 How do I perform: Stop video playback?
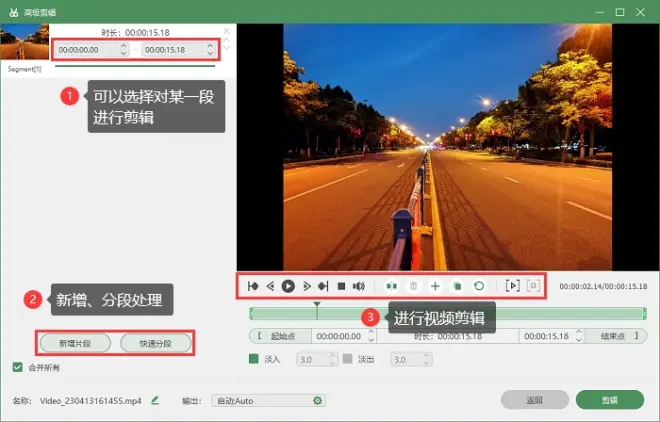[341, 286]
